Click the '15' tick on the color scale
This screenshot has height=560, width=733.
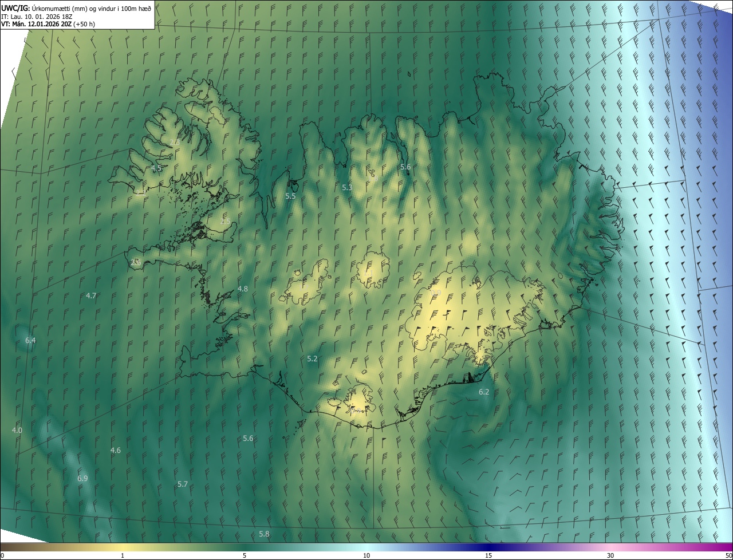[x=488, y=555]
